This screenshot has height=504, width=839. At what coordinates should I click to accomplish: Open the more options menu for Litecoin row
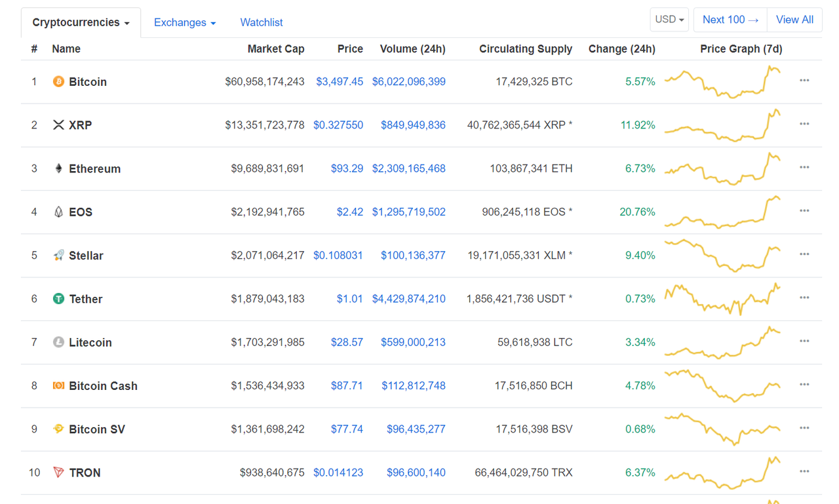tap(804, 341)
